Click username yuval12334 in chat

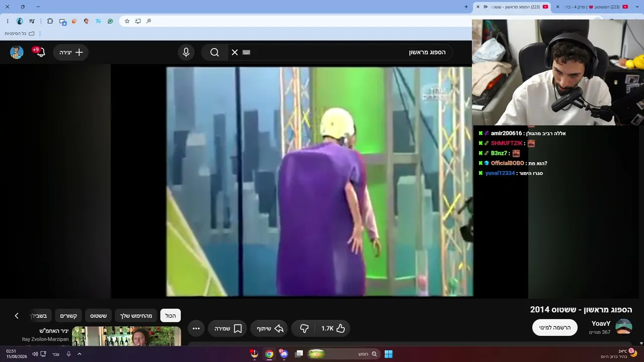[500, 173]
